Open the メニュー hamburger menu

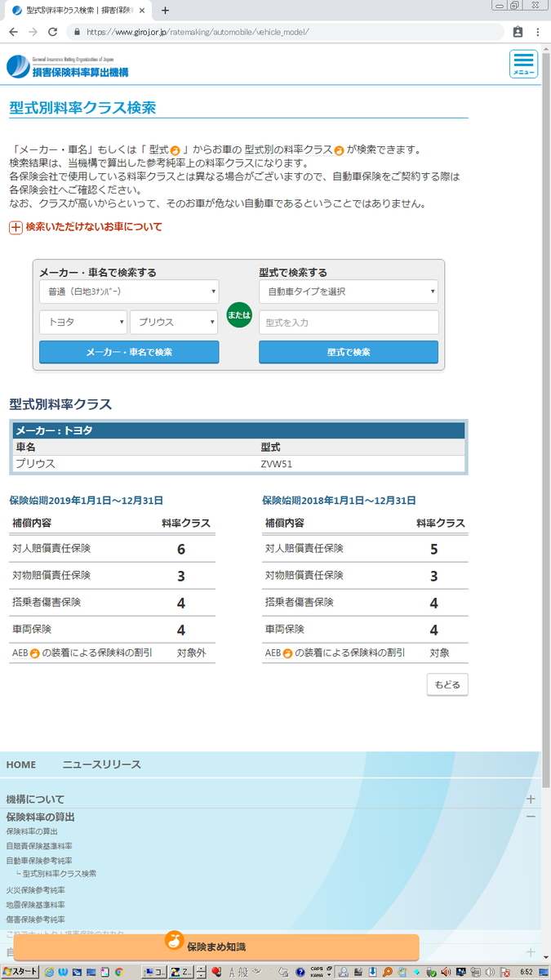(x=523, y=65)
